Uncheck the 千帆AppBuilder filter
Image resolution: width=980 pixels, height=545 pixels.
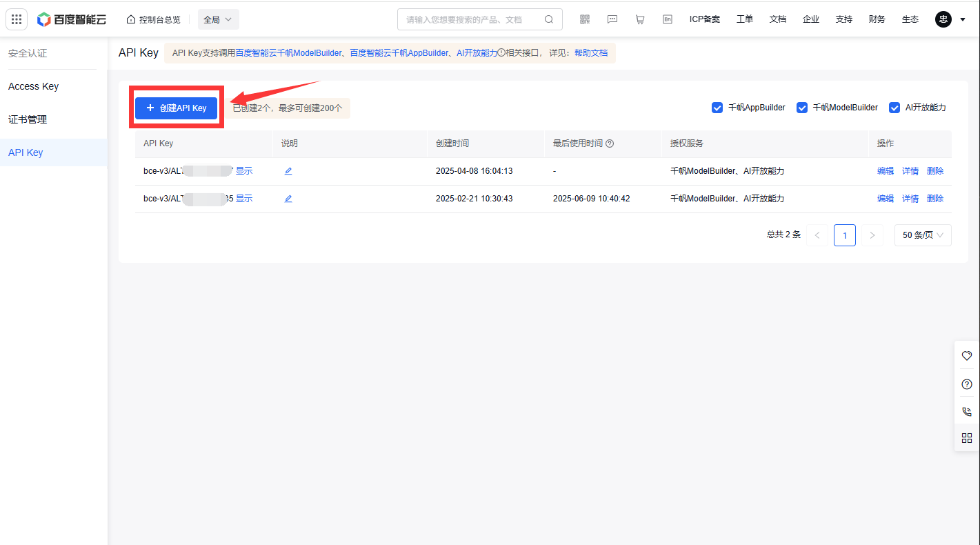point(717,108)
